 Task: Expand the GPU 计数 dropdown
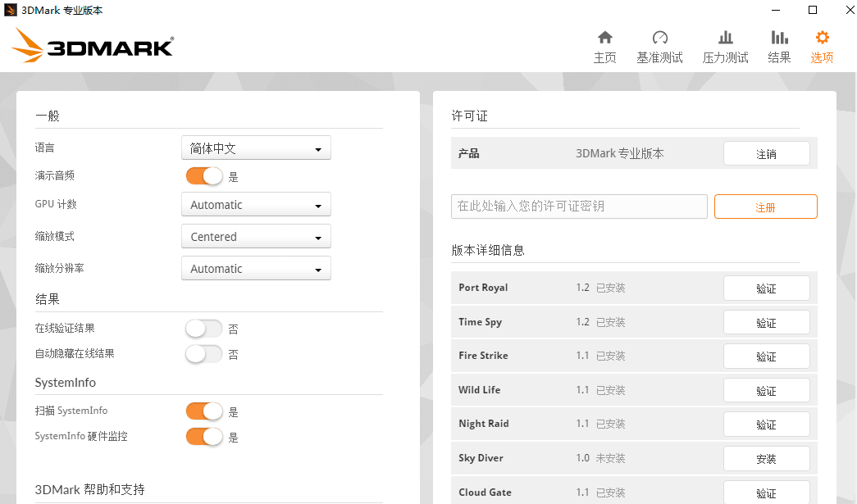pyautogui.click(x=257, y=205)
